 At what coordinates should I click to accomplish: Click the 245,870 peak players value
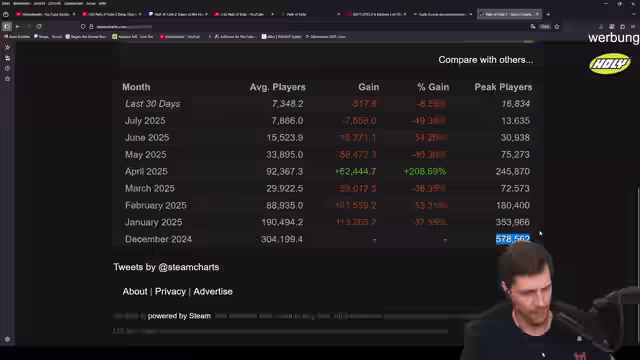(x=513, y=171)
